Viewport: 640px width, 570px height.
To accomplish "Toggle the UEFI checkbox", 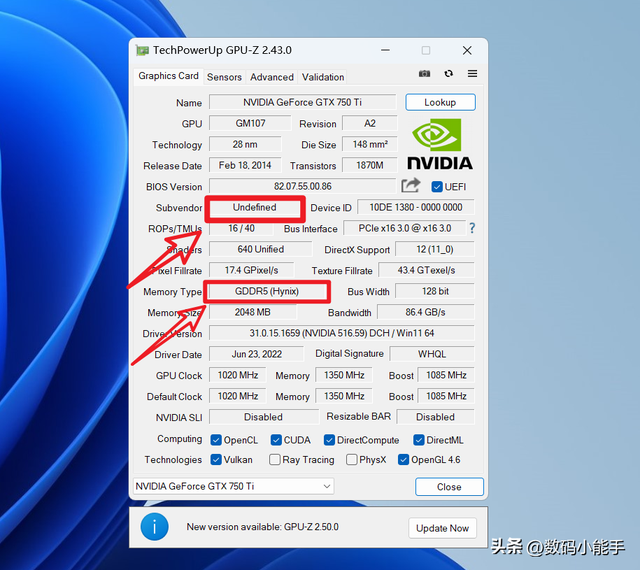I will tap(437, 187).
